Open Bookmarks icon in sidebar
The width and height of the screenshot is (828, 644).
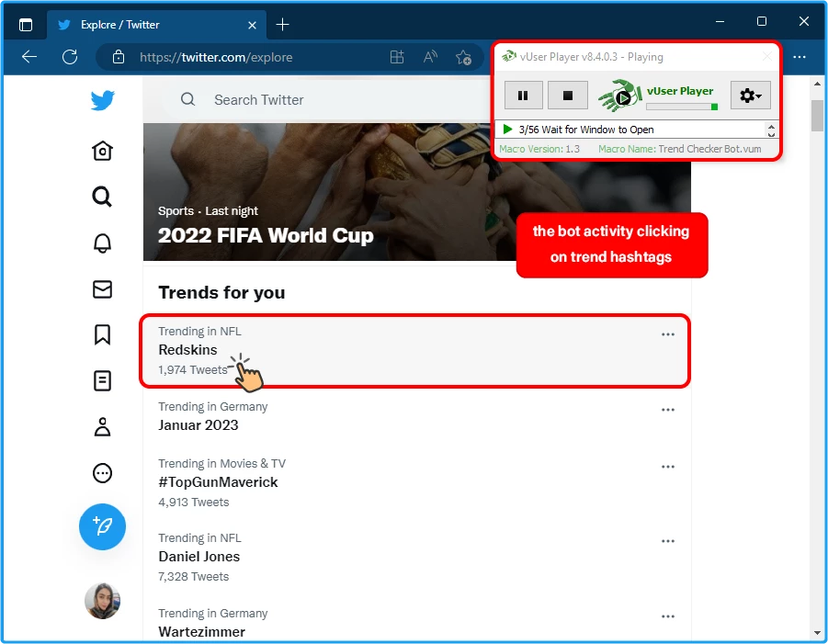pos(102,334)
